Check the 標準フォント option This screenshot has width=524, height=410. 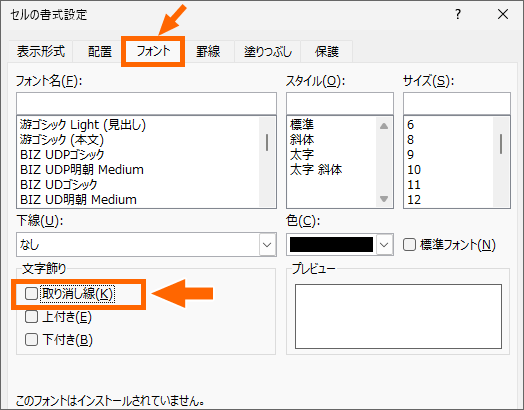(x=409, y=245)
